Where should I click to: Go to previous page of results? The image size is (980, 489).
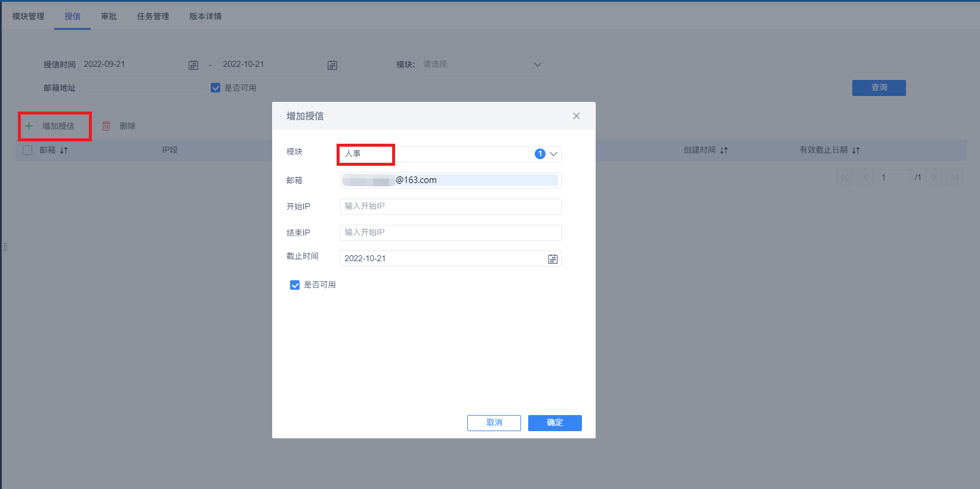866,177
